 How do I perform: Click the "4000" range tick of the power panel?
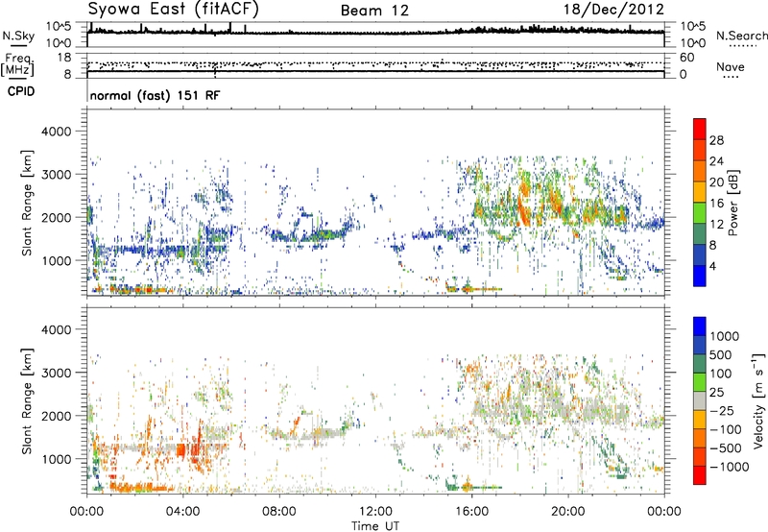click(x=56, y=132)
